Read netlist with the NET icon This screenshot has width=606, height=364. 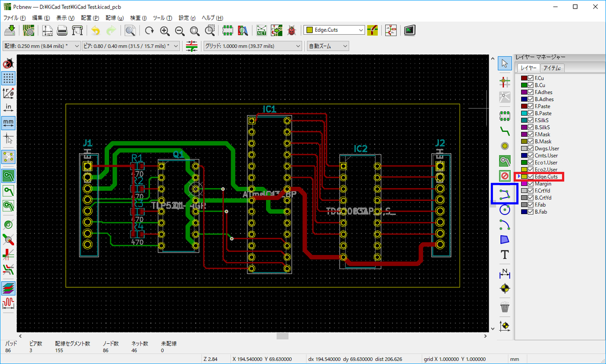262,30
